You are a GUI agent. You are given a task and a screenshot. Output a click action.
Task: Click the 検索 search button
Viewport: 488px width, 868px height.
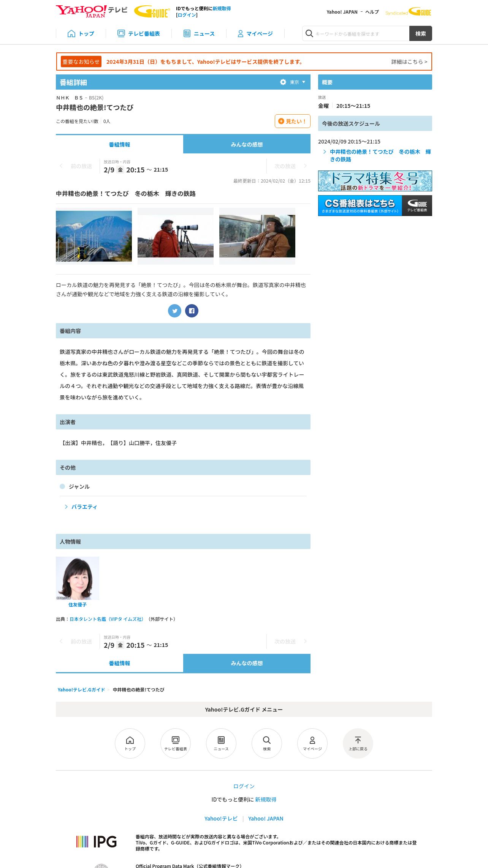click(x=420, y=34)
